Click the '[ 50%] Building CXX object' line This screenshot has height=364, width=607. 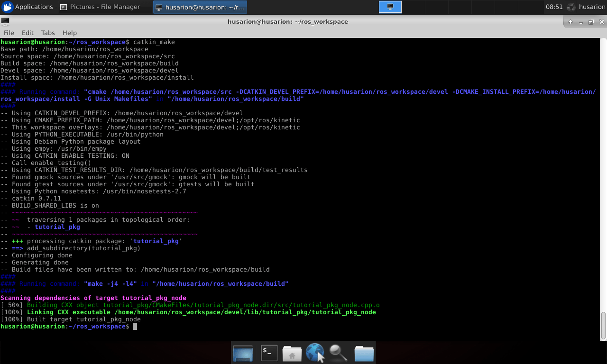pos(190,305)
